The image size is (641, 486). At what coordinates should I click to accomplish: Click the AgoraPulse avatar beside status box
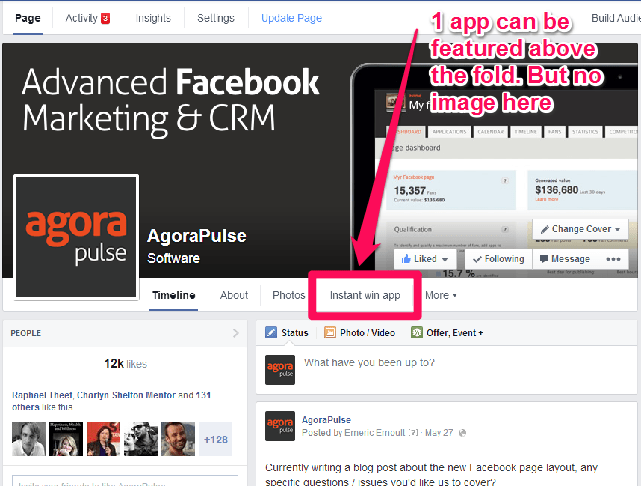pyautogui.click(x=280, y=370)
